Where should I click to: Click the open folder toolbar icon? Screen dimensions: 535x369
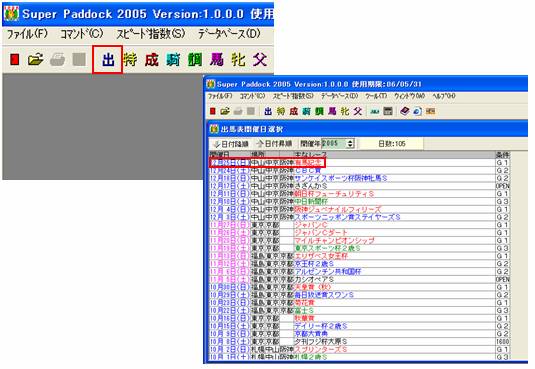pos(35,60)
